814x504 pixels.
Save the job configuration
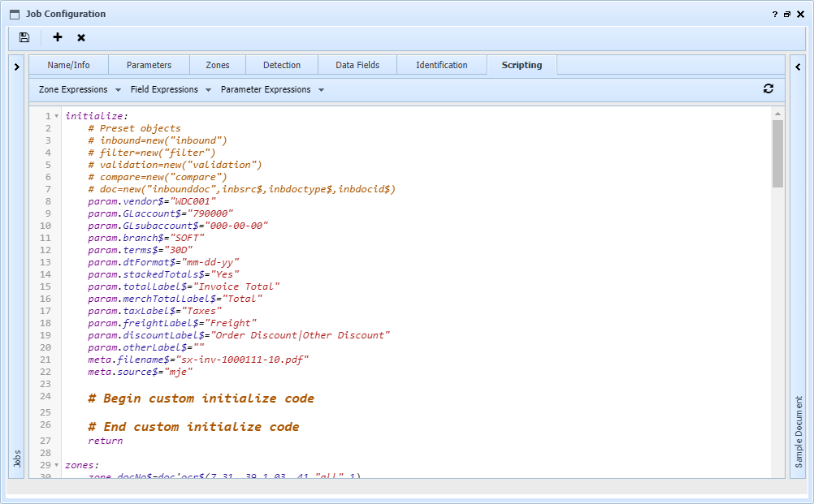coord(24,37)
